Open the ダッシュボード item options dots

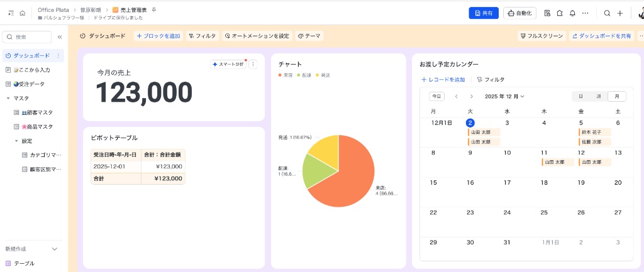coord(58,55)
